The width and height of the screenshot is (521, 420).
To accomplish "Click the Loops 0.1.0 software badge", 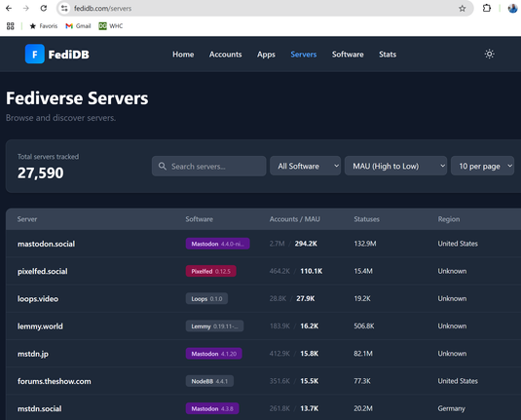I will pyautogui.click(x=206, y=298).
